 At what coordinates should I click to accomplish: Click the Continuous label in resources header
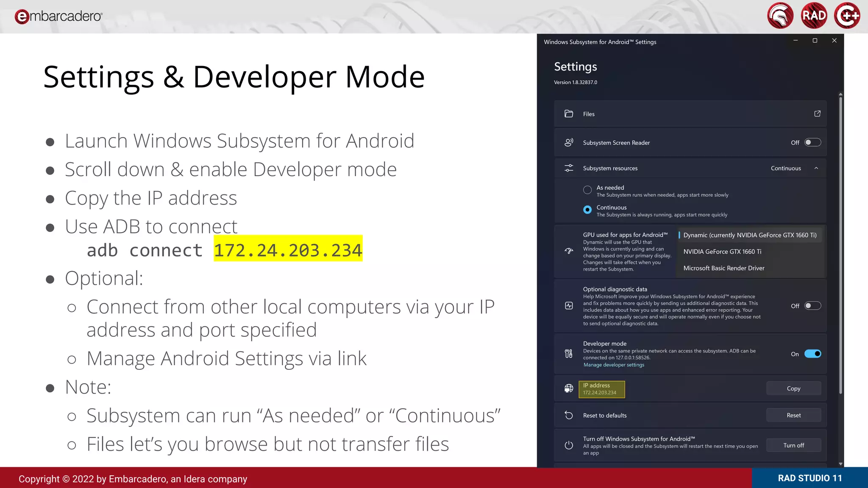coord(786,168)
